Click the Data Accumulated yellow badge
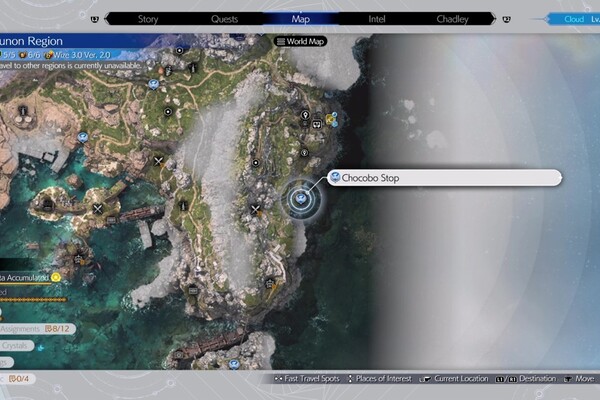Viewport: 600px width, 400px height. point(56,278)
